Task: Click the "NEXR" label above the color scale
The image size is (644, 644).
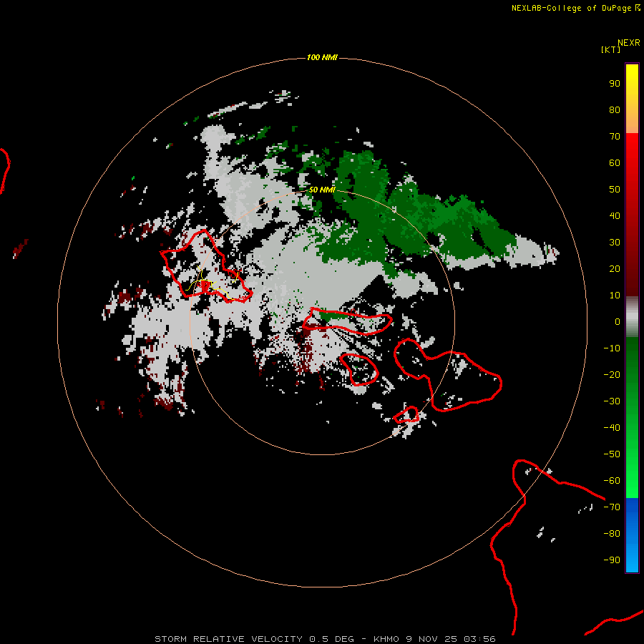Action: 629,43
